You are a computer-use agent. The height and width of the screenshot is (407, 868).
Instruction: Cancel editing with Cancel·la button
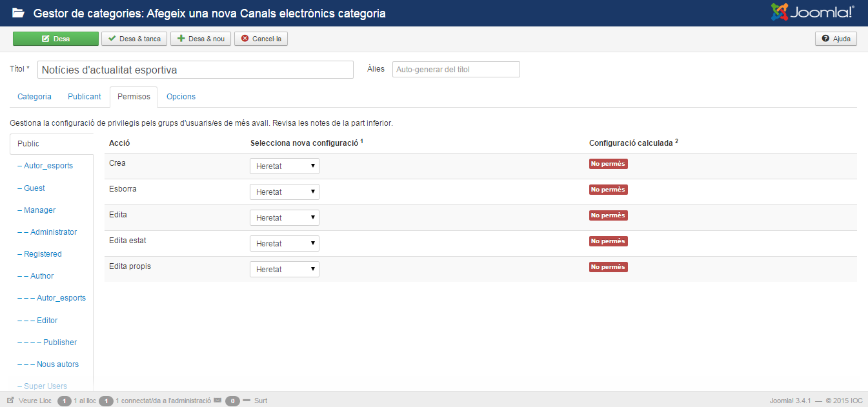pos(261,39)
